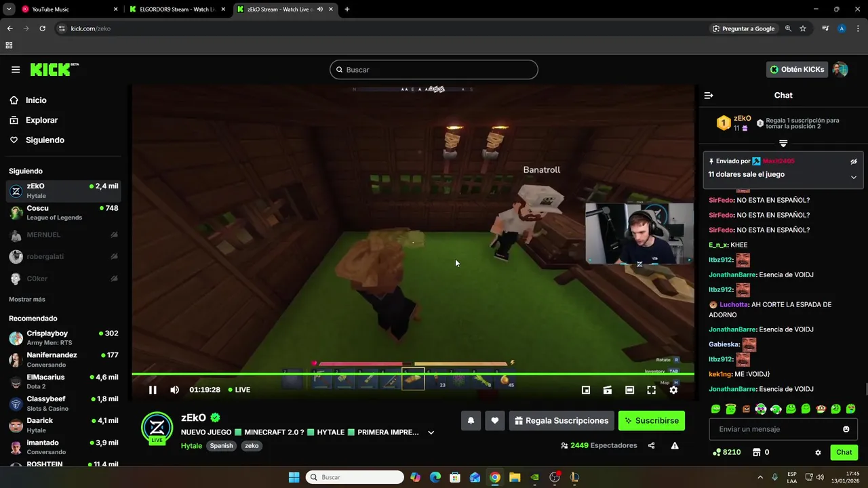Expand the pinned message chevron
The height and width of the screenshot is (488, 868).
[854, 177]
